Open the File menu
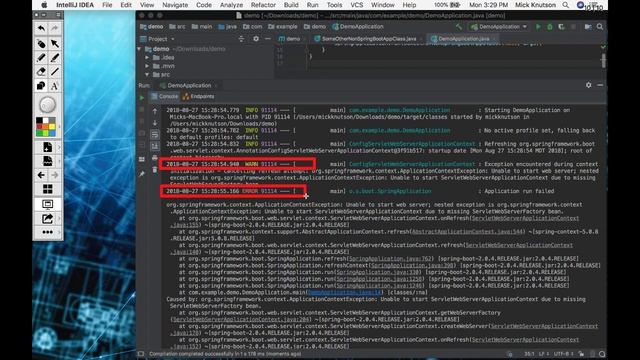The image size is (640, 360). click(x=107, y=5)
